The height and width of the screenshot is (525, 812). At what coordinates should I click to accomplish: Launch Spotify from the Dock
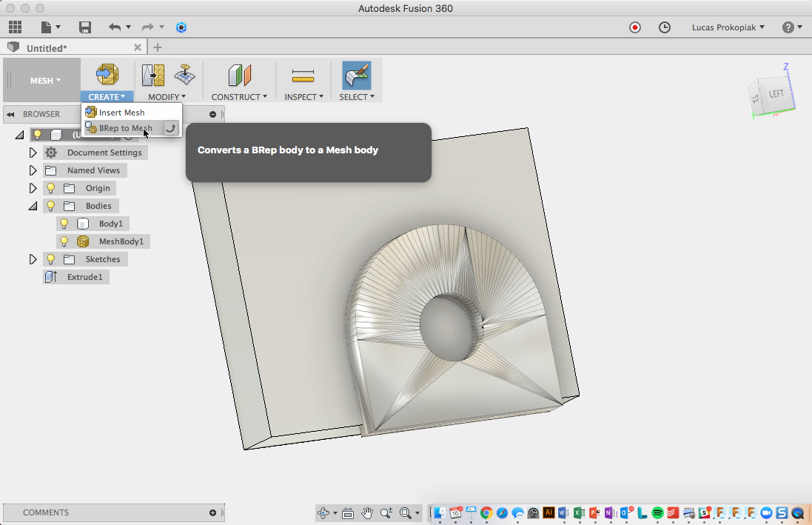tap(658, 513)
